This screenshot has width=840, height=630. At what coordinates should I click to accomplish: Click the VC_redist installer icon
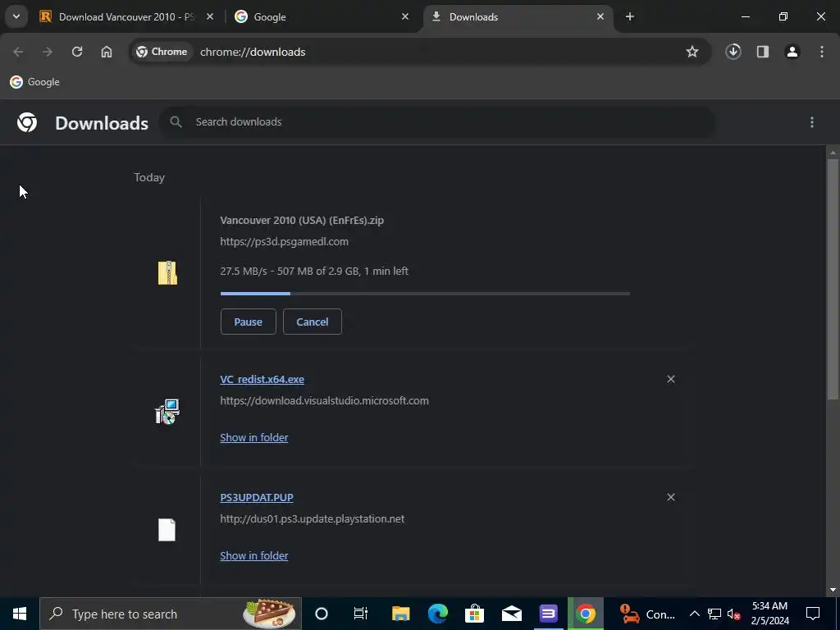point(167,412)
